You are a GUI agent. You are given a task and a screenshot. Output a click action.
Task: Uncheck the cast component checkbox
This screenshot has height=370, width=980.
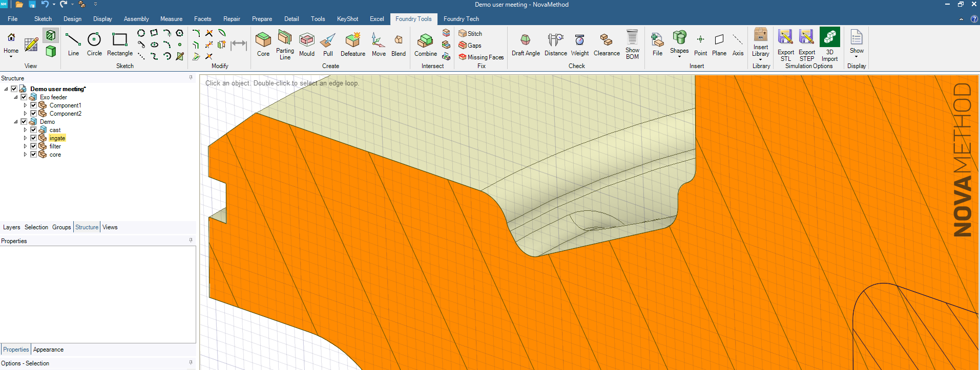click(x=33, y=130)
